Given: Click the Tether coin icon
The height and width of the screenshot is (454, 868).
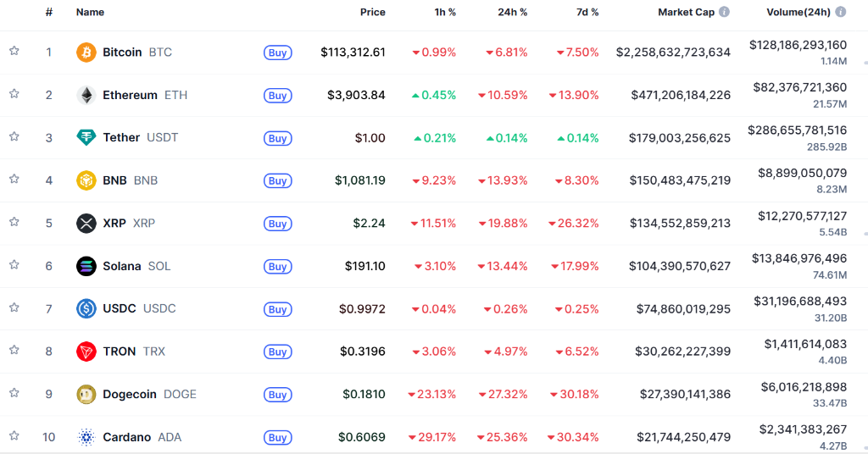Looking at the screenshot, I should [x=86, y=137].
